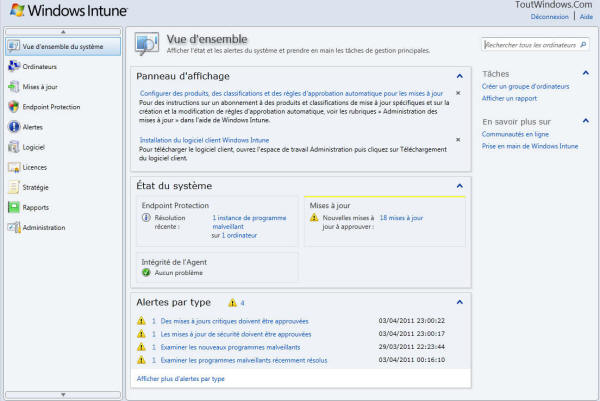This screenshot has height=401, width=600.
Task: Open the Aide link
Action: (x=586, y=17)
